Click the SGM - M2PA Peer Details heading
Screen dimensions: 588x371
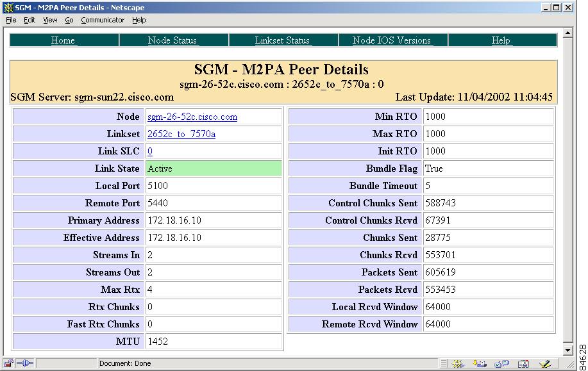[x=281, y=69]
